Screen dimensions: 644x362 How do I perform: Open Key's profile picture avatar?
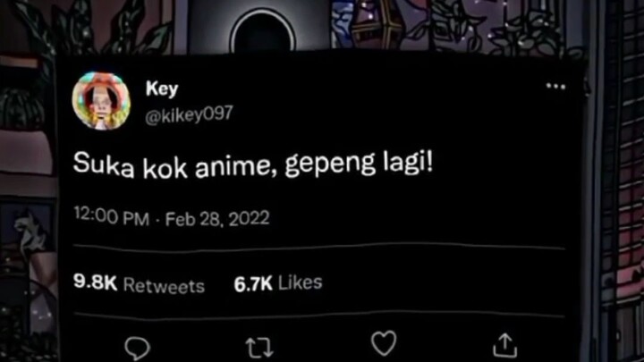(101, 101)
